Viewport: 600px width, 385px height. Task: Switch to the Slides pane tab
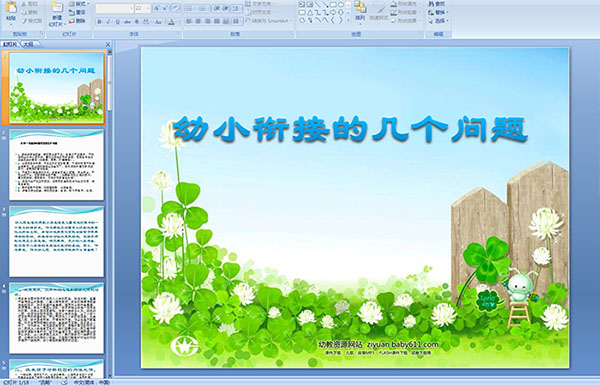pyautogui.click(x=10, y=44)
